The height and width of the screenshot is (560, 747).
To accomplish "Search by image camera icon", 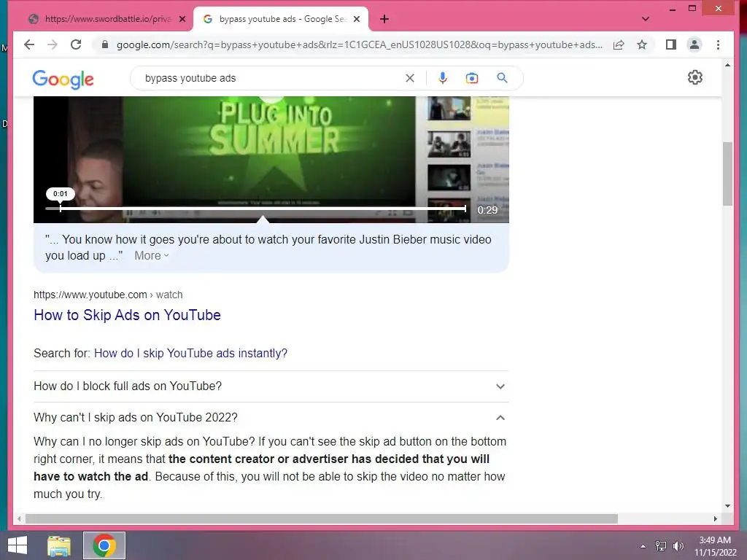I will [472, 78].
